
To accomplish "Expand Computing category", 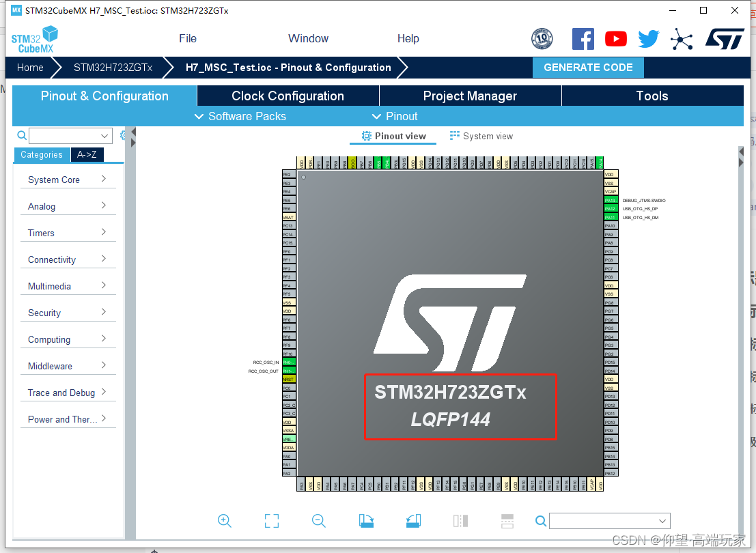I will [68, 339].
